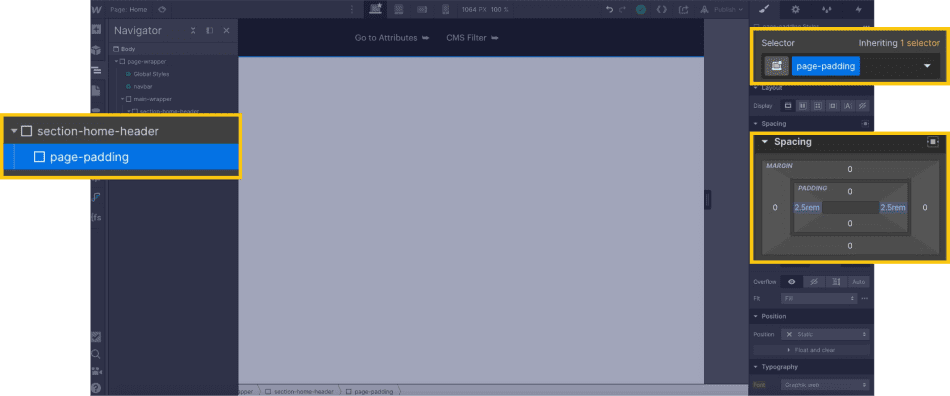This screenshot has width=950, height=396.
Task: Click the fs Finsweet extension icon
Action: click(x=96, y=217)
